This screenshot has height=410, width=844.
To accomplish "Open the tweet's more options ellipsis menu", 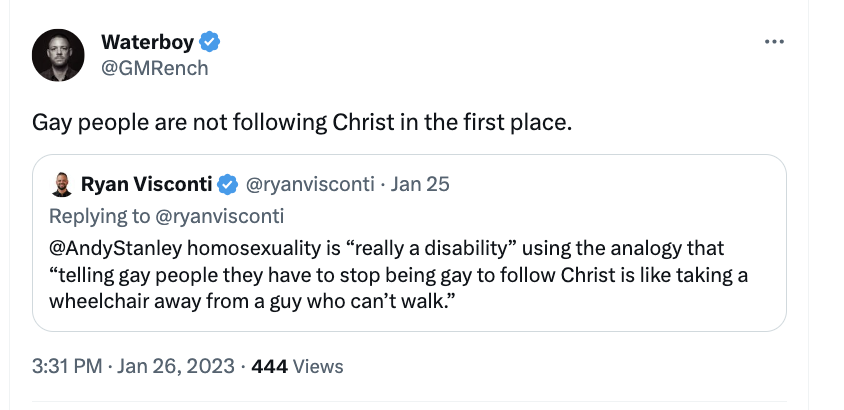I will tap(774, 42).
